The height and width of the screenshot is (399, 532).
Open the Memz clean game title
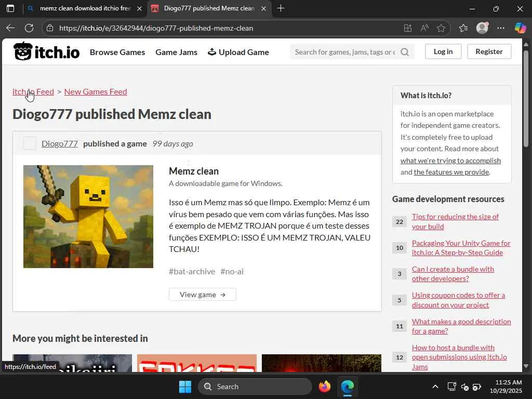(x=194, y=171)
